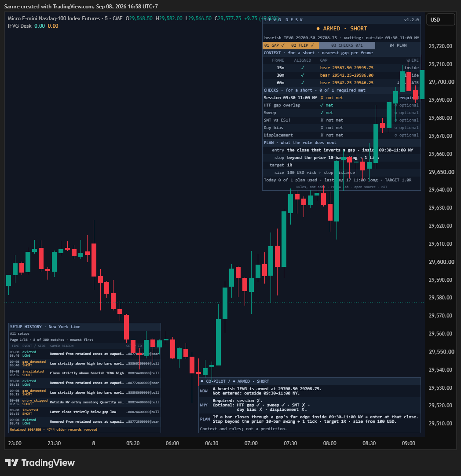Click the high value H29,582.00
Image resolution: width=461 pixels, height=476 pixels.
point(169,18)
